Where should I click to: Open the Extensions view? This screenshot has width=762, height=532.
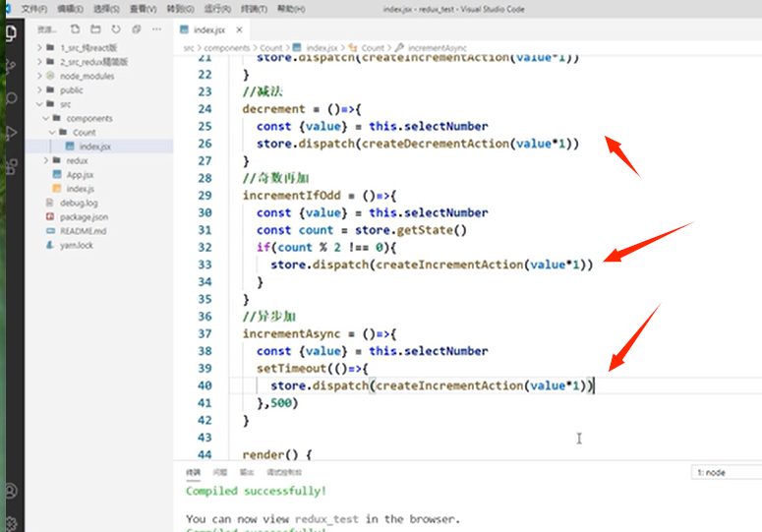pos(12,166)
